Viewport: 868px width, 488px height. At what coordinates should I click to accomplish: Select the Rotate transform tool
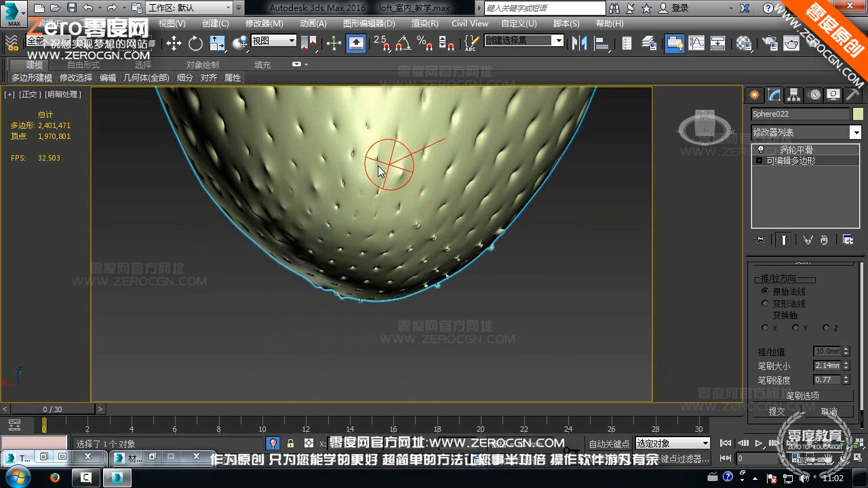[x=195, y=43]
